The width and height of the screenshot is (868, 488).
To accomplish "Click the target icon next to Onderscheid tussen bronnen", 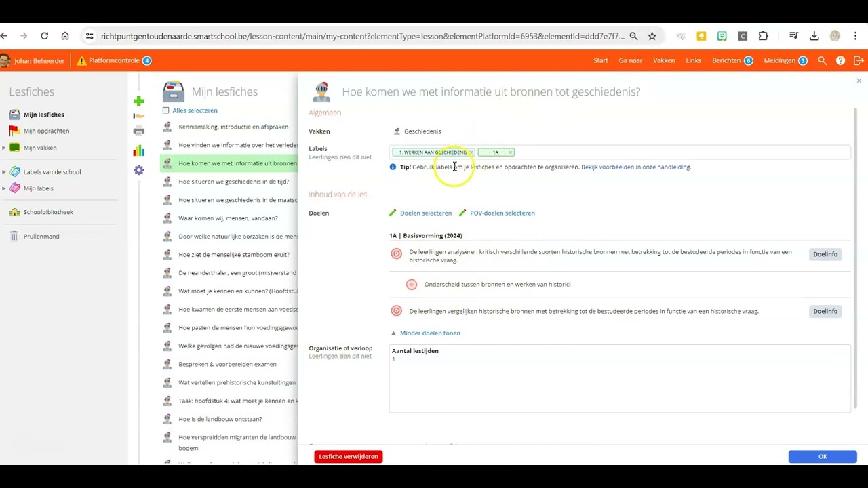I will (x=412, y=285).
